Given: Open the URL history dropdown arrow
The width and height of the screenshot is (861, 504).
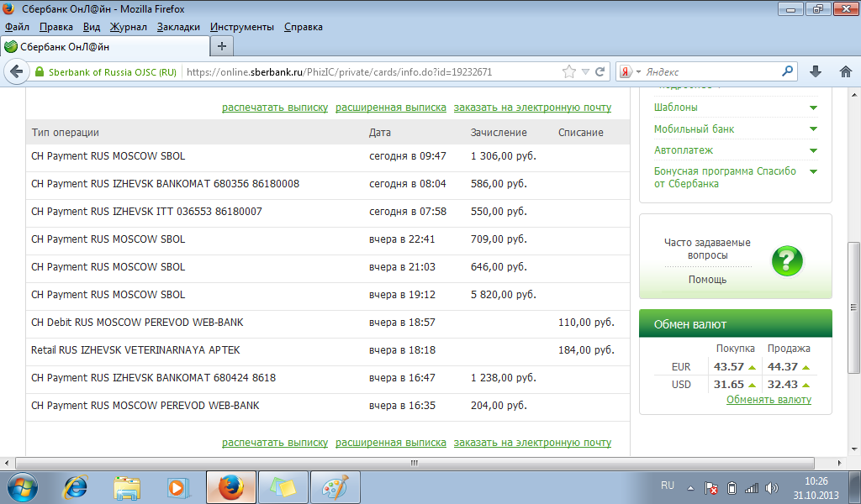Looking at the screenshot, I should pyautogui.click(x=585, y=72).
